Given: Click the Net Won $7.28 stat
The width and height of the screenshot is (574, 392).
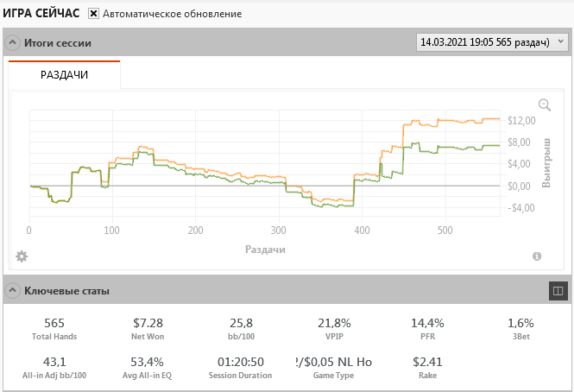Looking at the screenshot, I should (x=148, y=329).
